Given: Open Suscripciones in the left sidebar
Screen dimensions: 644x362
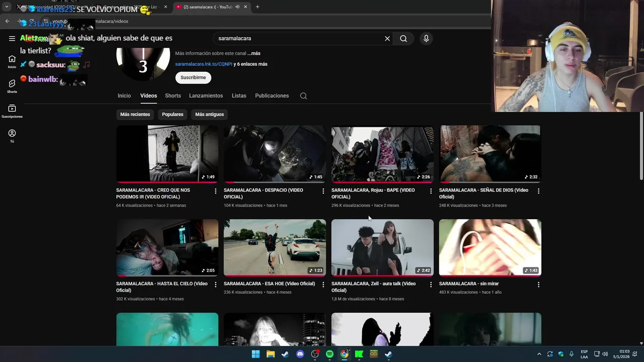Looking at the screenshot, I should pyautogui.click(x=12, y=111).
